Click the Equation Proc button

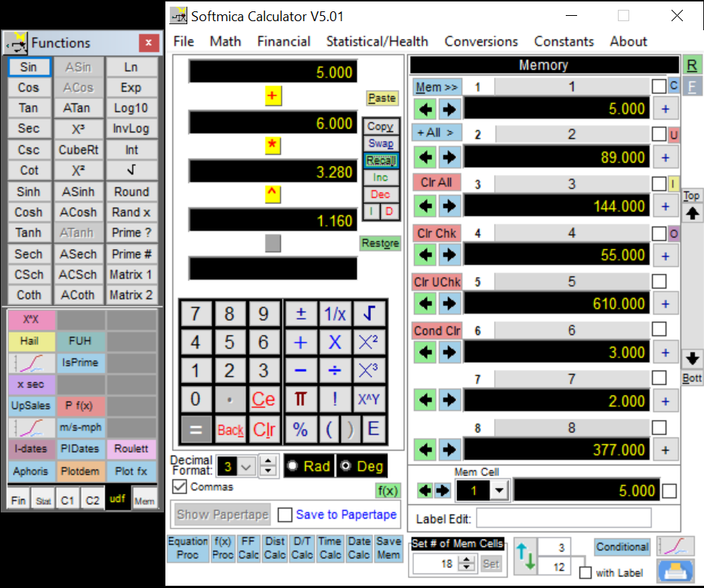[187, 549]
